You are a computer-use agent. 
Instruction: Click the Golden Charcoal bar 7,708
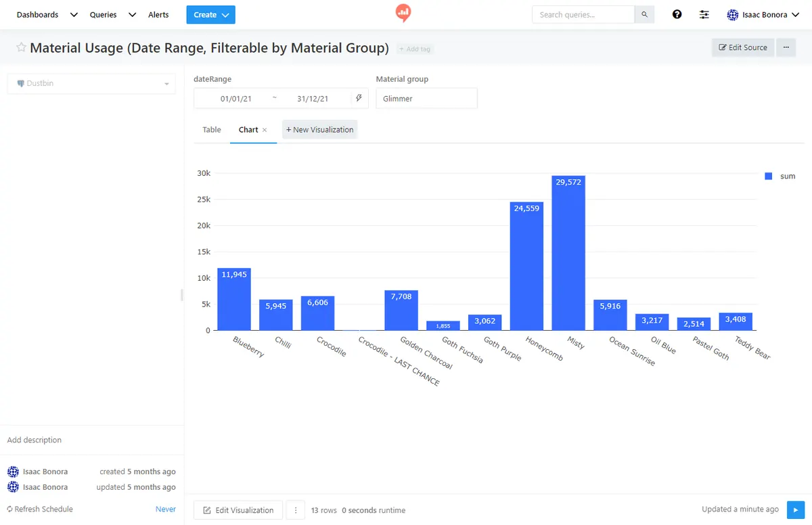tap(401, 311)
